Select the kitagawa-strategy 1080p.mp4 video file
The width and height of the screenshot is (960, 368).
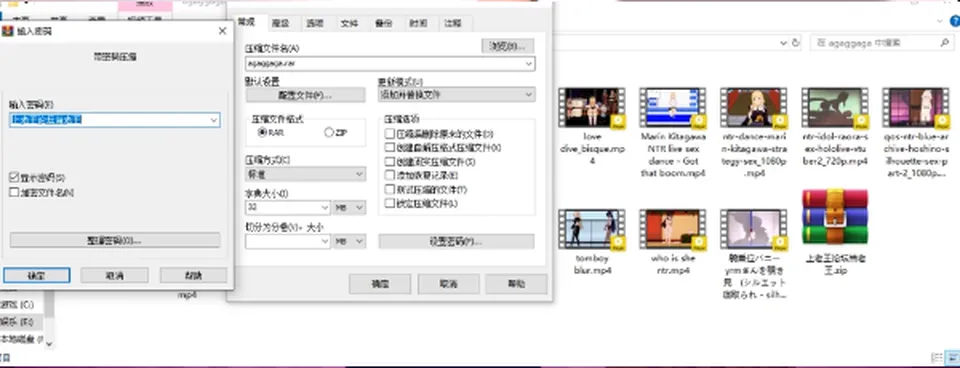coord(754,133)
